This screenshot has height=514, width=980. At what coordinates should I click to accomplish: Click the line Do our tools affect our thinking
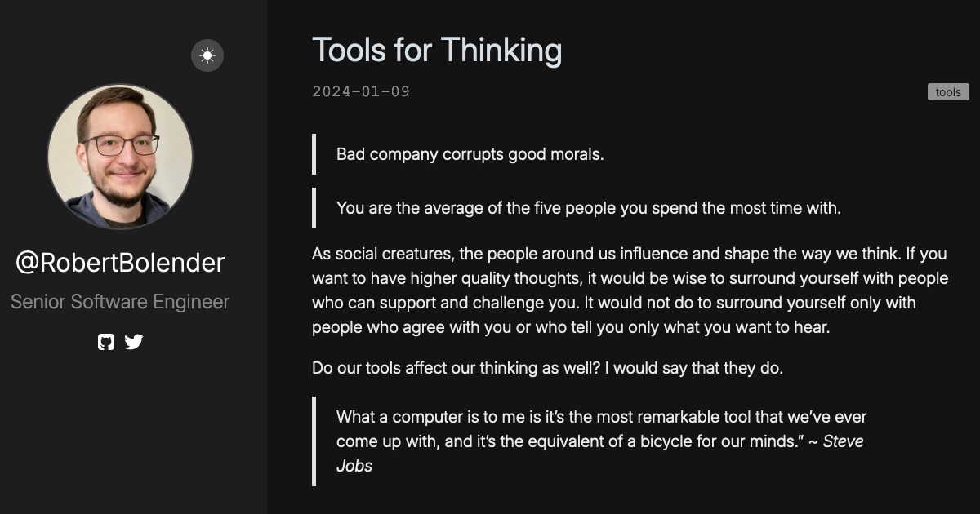click(x=547, y=368)
